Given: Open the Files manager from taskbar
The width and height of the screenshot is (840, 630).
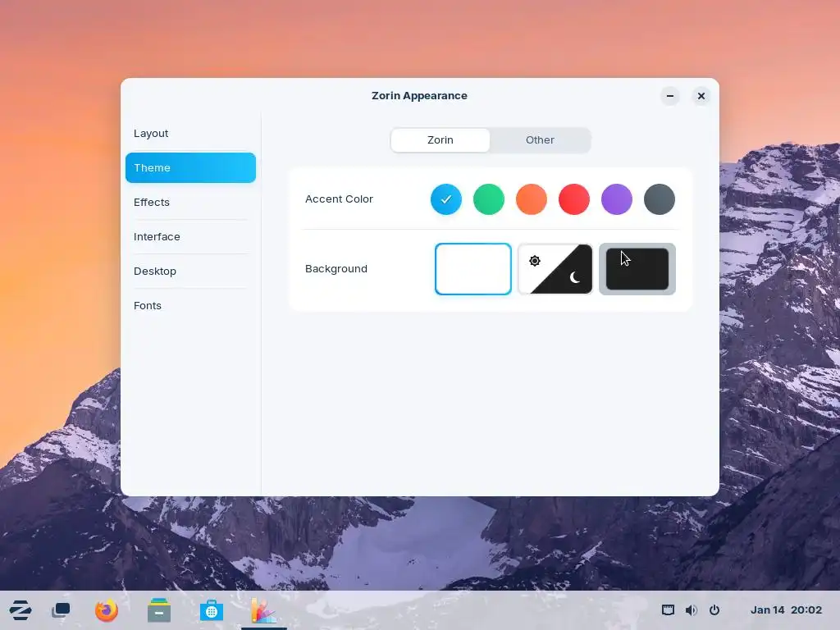Looking at the screenshot, I should click(159, 610).
